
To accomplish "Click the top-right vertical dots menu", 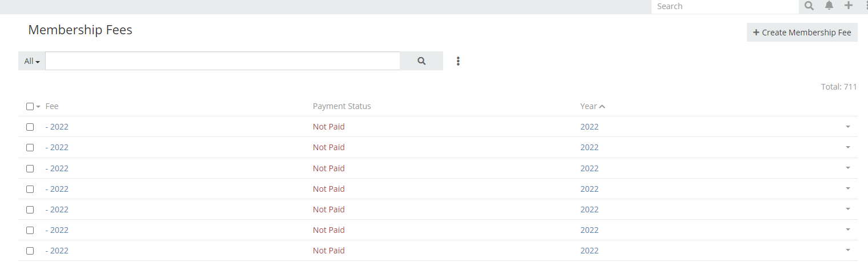I will pyautogui.click(x=866, y=6).
